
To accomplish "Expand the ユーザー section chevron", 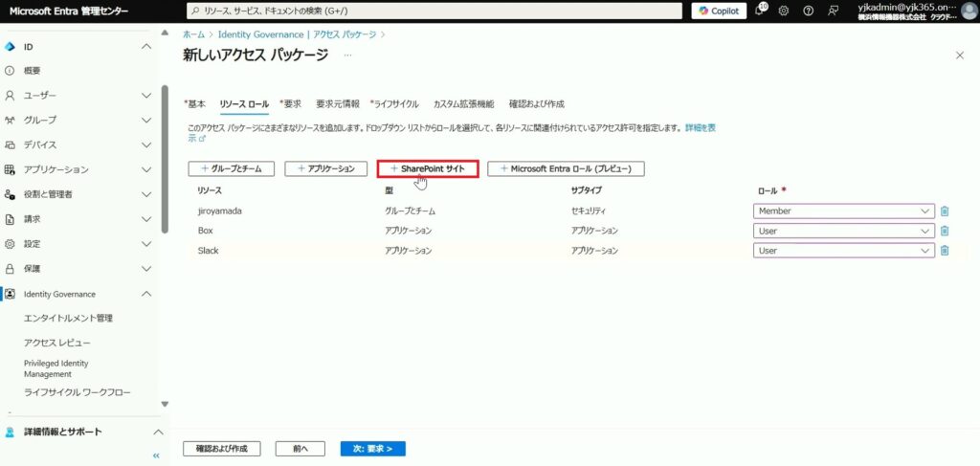I will (x=146, y=96).
